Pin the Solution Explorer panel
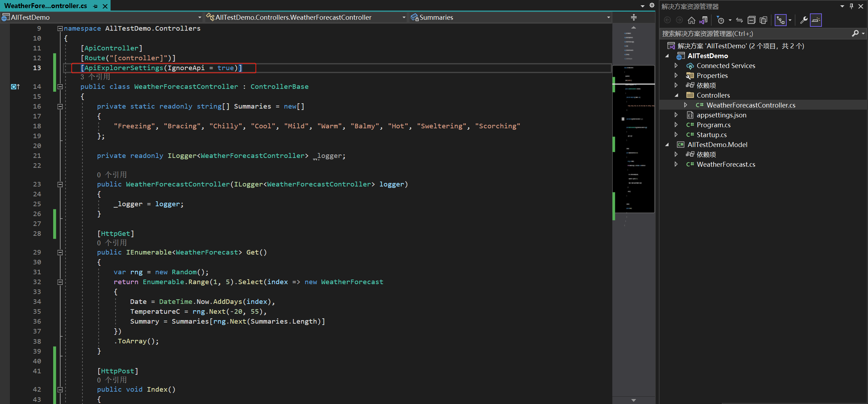Screen dimensions: 868x404 pyautogui.click(x=851, y=6)
